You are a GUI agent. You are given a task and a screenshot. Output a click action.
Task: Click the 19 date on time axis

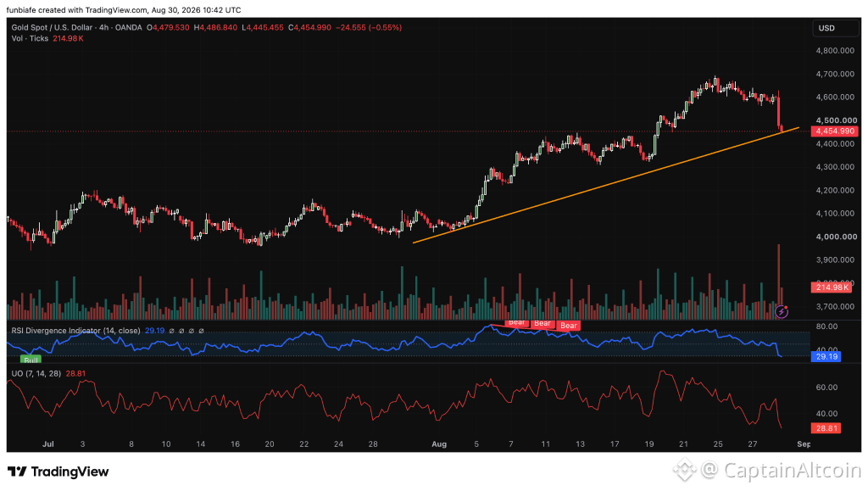pyautogui.click(x=648, y=444)
